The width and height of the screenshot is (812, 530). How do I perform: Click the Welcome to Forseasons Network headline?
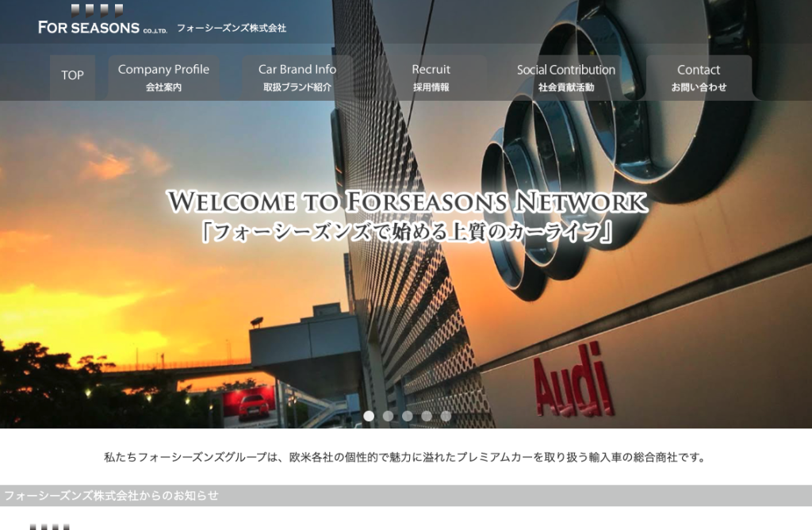(407, 202)
